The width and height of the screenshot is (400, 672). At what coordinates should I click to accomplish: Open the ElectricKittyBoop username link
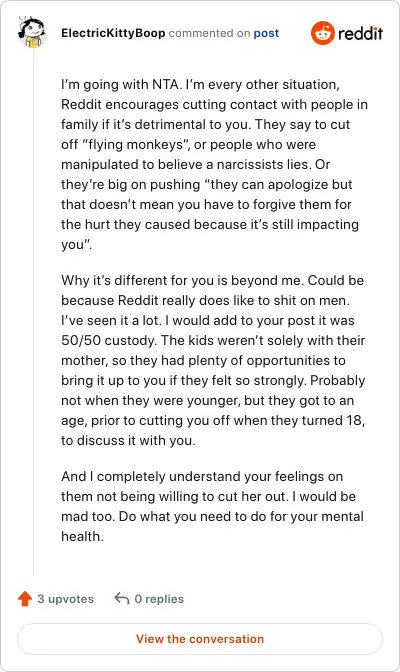(x=113, y=33)
